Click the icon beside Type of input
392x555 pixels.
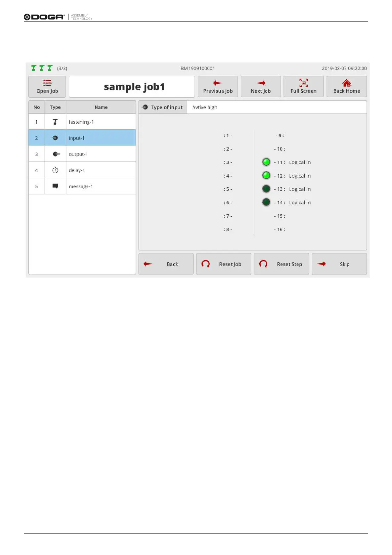pyautogui.click(x=145, y=107)
